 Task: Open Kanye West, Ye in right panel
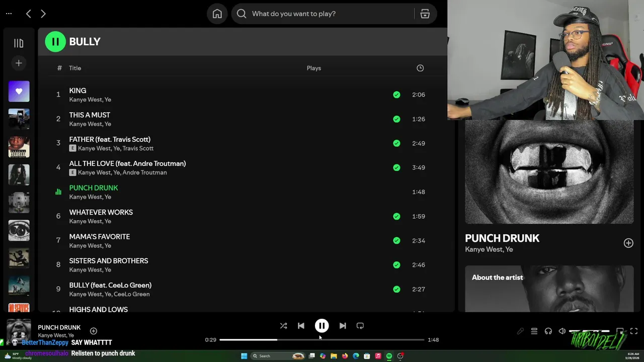point(489,249)
